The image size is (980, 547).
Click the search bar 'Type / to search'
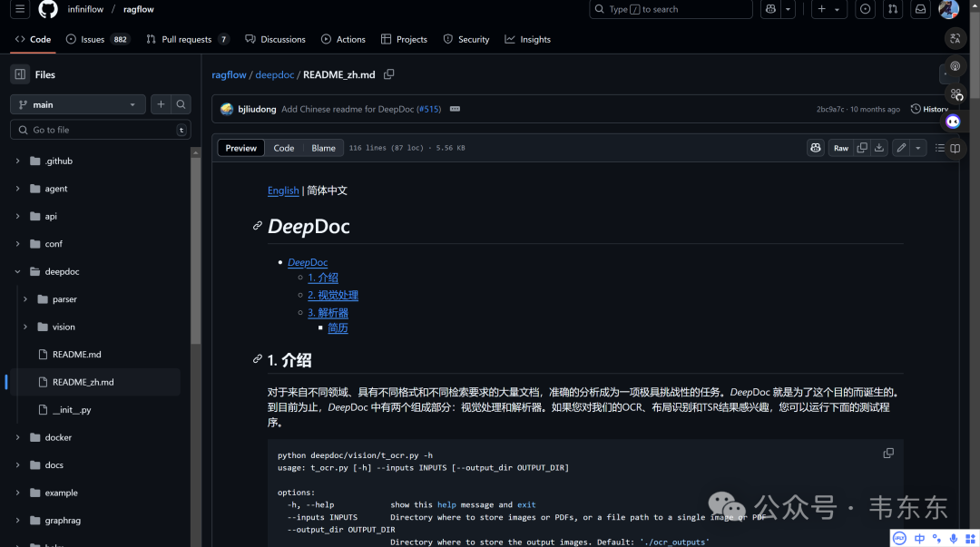[x=671, y=9]
